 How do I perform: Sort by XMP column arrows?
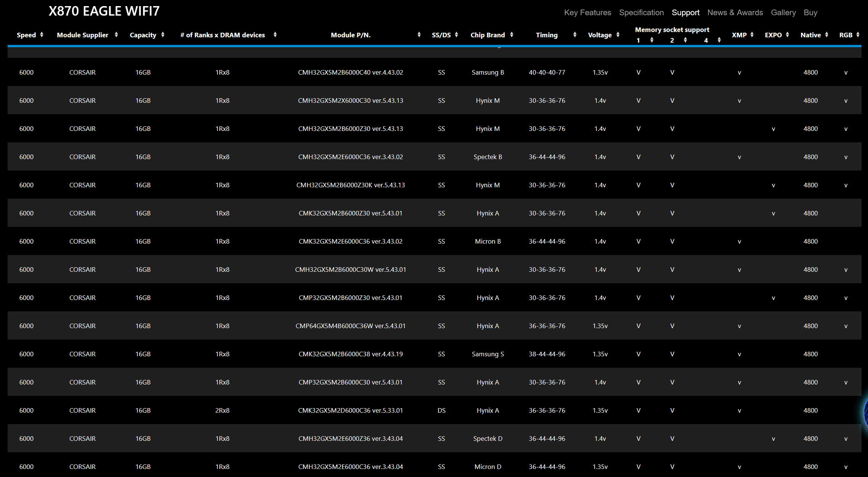752,35
